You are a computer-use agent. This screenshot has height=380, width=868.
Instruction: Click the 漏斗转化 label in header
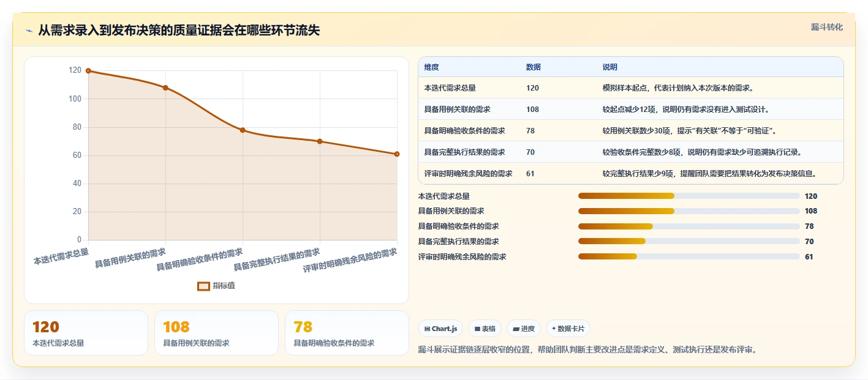point(826,27)
